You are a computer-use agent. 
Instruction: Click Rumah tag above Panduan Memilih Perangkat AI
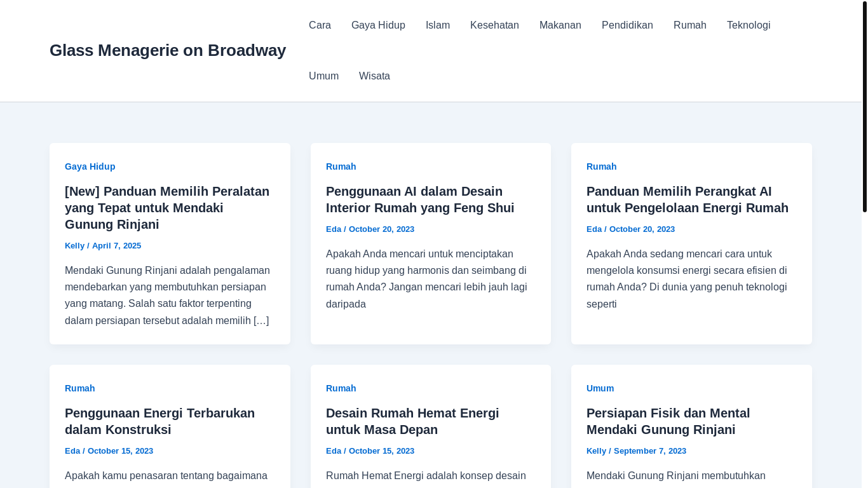pos(601,166)
